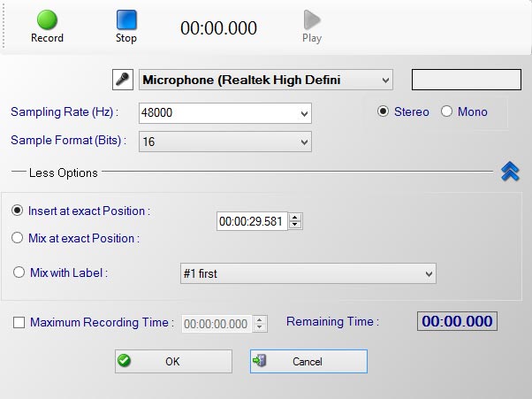Screen dimensions: 532x399
Task: Choose Insert at exact Position option
Action: 19,211
